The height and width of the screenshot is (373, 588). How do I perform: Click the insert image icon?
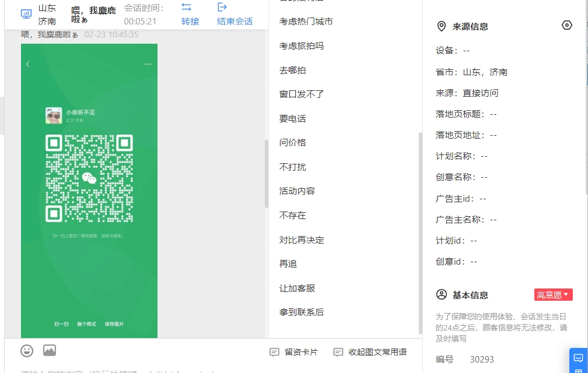pos(50,350)
